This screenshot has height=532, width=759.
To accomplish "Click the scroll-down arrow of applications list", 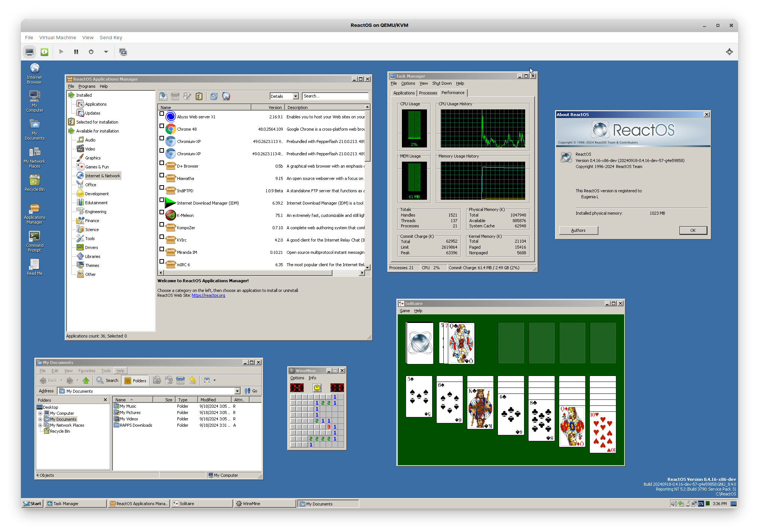I will 368,267.
